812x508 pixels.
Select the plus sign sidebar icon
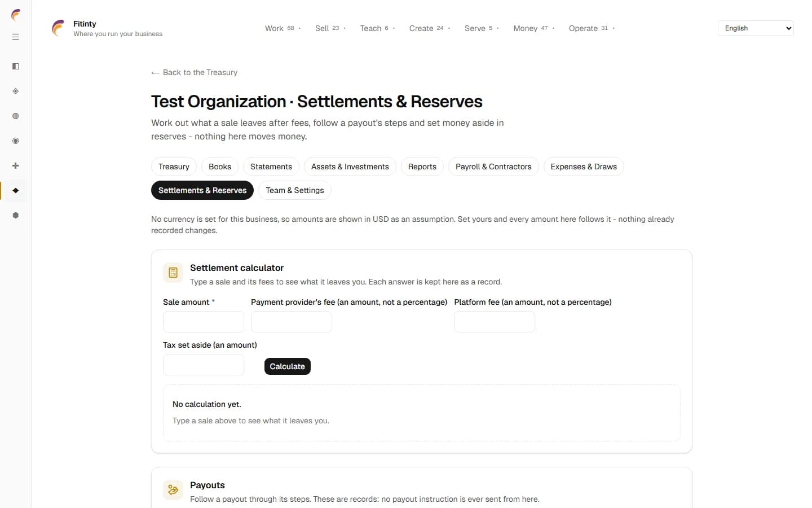(x=16, y=166)
